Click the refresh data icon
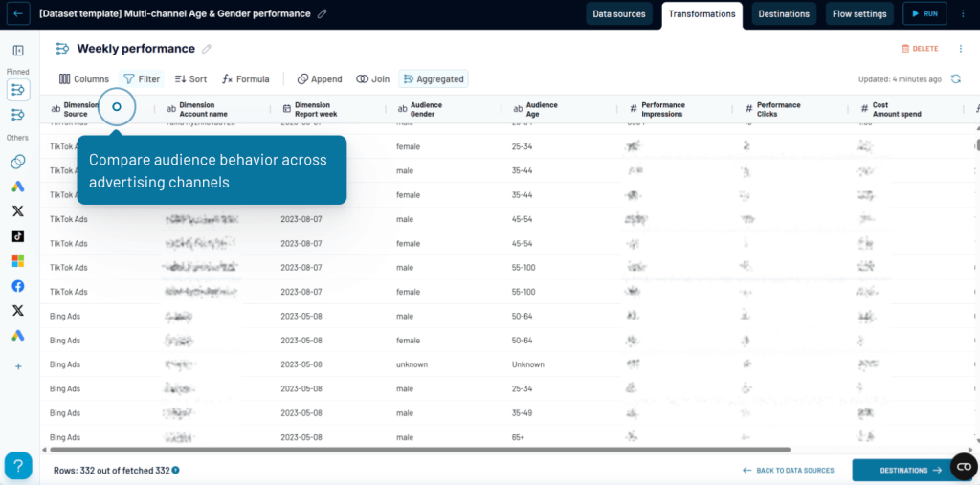The image size is (980, 485). pos(955,79)
